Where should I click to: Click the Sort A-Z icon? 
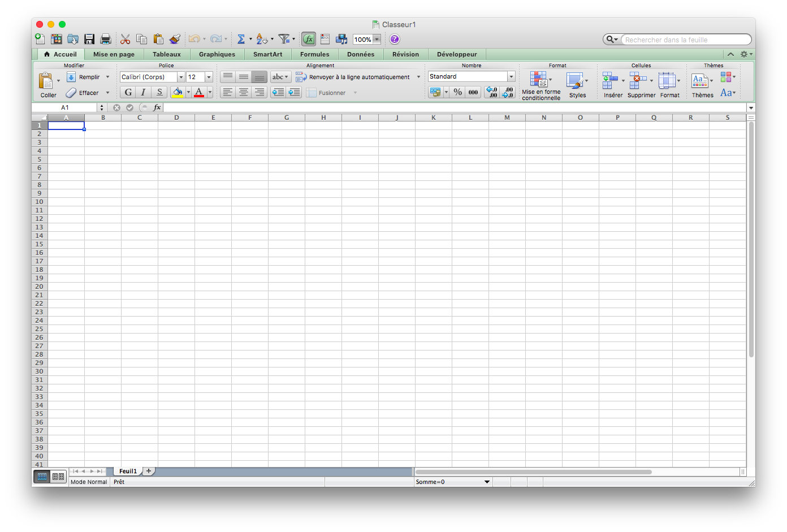pyautogui.click(x=262, y=39)
